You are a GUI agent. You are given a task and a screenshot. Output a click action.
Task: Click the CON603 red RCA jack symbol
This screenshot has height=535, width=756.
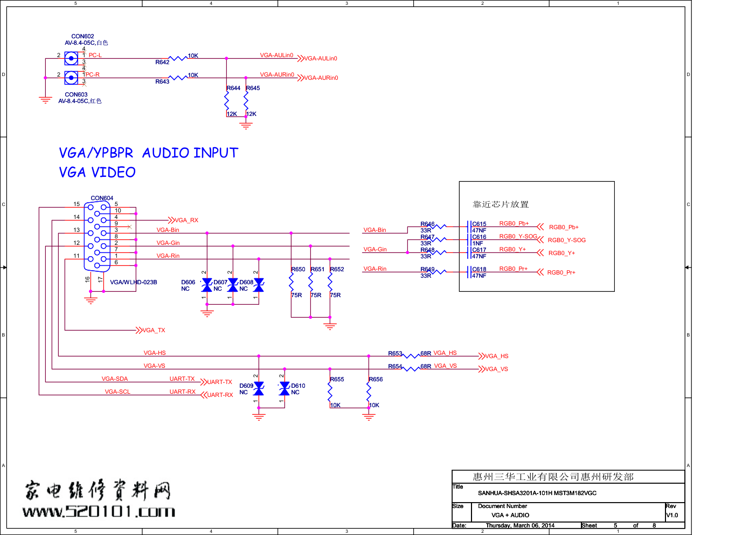point(71,78)
